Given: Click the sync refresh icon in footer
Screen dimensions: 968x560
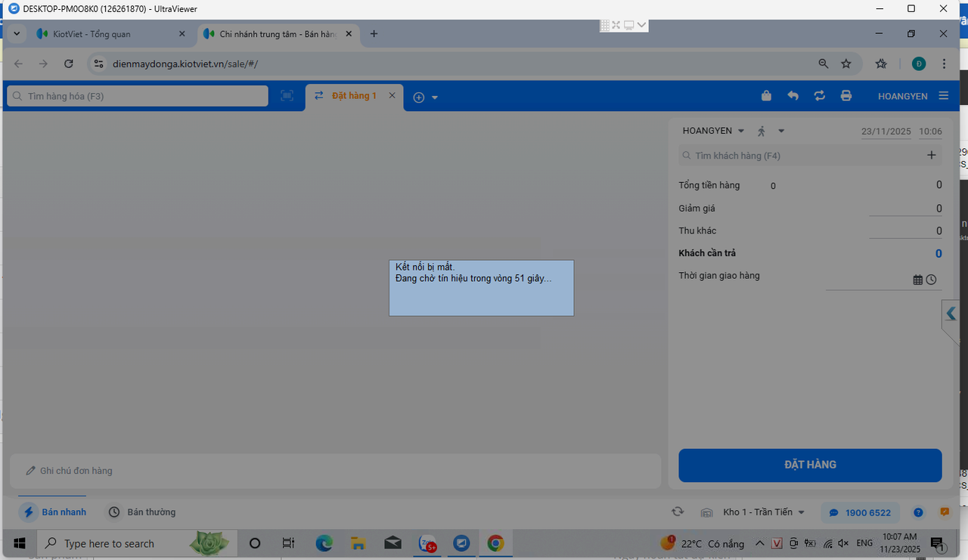Looking at the screenshot, I should tap(678, 512).
